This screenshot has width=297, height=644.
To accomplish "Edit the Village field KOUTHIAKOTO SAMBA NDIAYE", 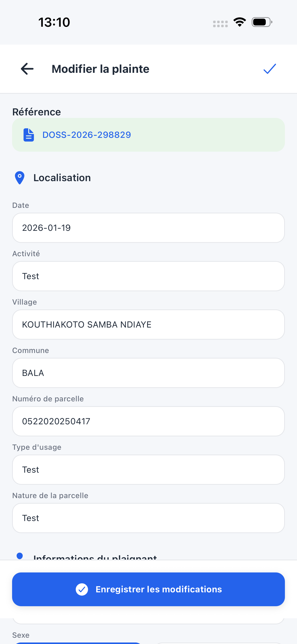I will [148, 325].
